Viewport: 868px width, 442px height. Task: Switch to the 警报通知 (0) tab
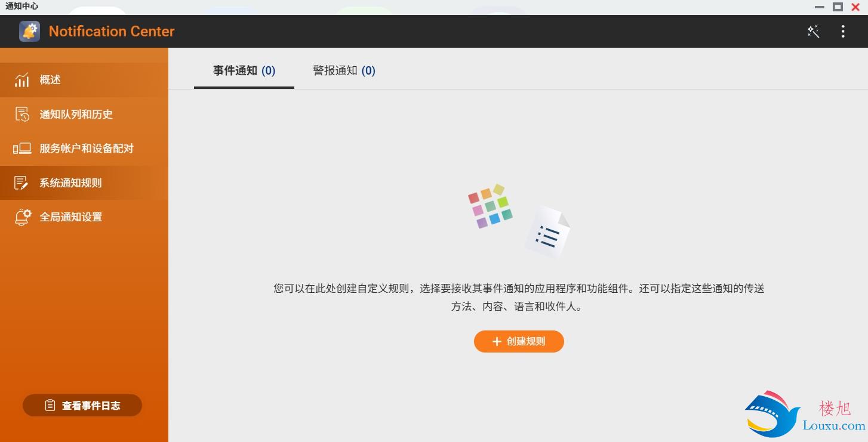coord(344,71)
